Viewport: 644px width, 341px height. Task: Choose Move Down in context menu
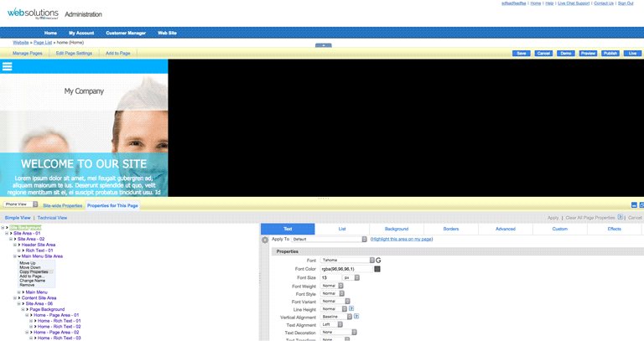click(x=30, y=267)
